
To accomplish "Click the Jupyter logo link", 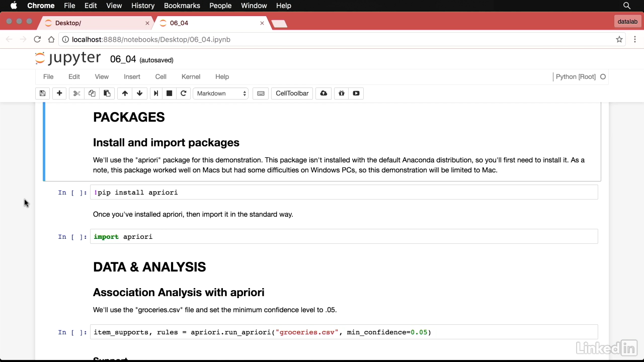I will [68, 59].
